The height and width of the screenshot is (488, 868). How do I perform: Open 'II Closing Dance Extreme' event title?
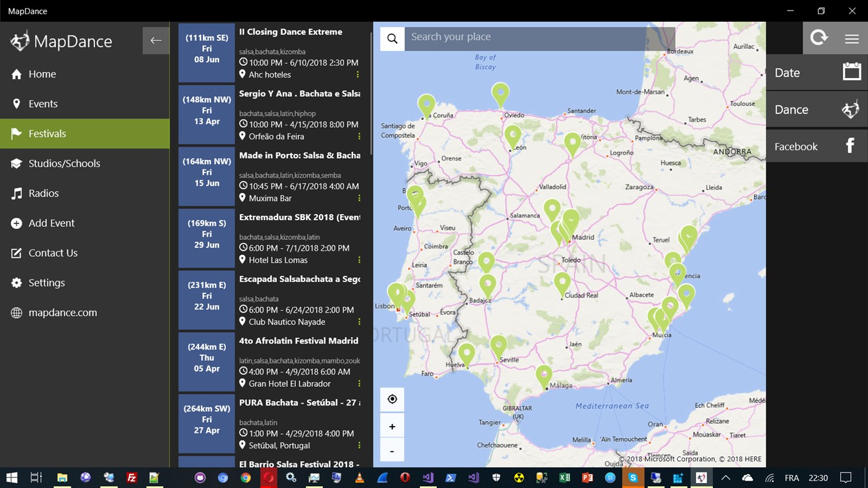(291, 32)
